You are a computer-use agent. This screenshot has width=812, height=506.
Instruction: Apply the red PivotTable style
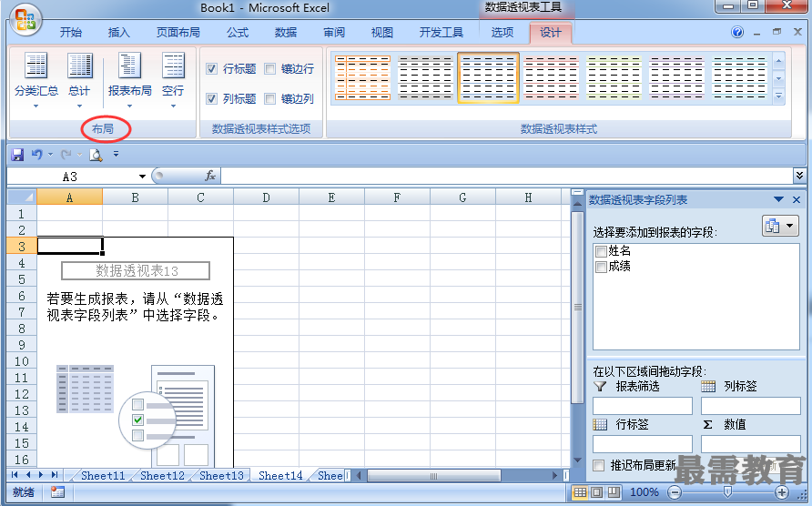point(551,77)
